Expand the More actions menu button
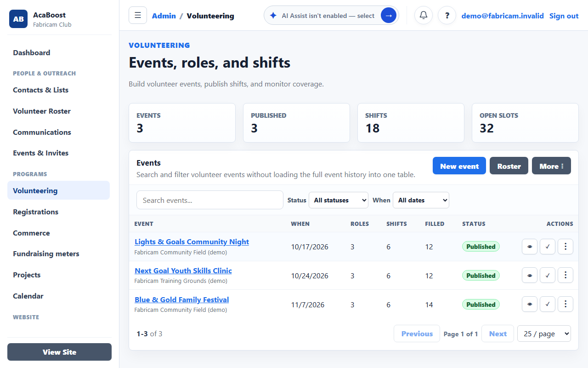 pyautogui.click(x=551, y=166)
